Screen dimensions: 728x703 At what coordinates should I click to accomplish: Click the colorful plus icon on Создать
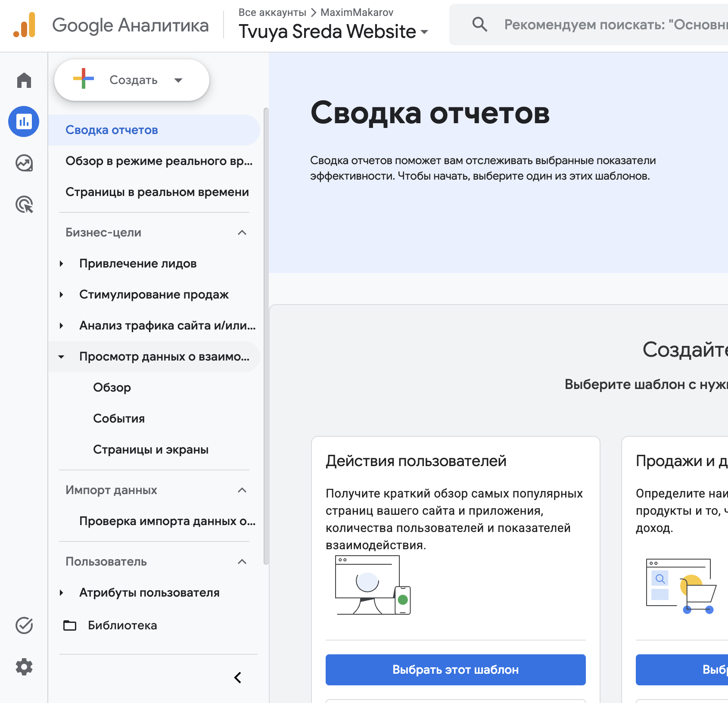[84, 78]
